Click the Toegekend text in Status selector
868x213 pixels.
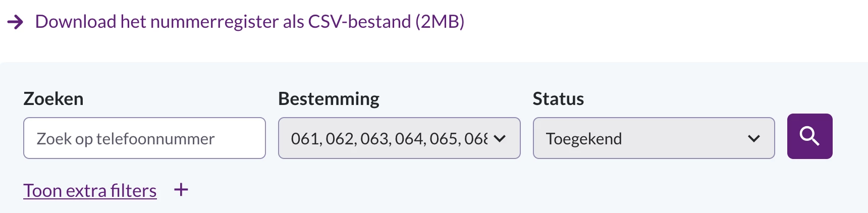click(x=584, y=139)
